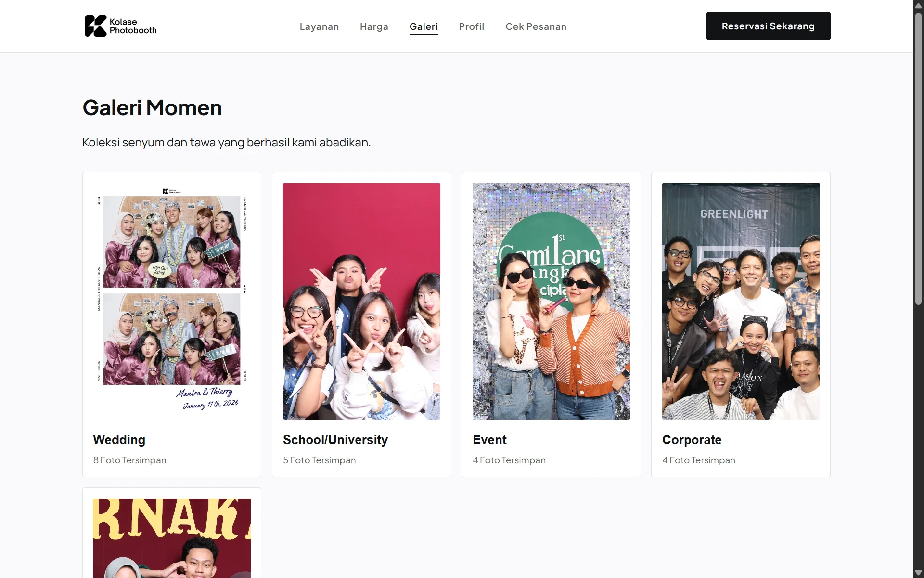Select the Galeri nav link
Viewport: 924px width, 578px height.
(x=423, y=26)
